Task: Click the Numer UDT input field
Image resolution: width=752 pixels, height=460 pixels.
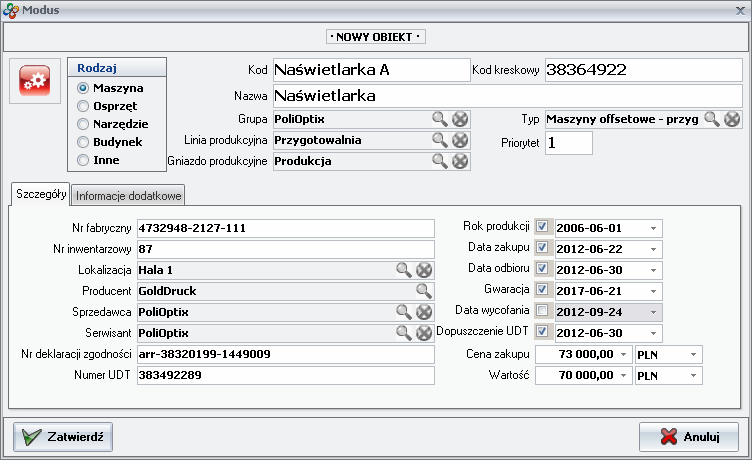Action: (x=286, y=376)
